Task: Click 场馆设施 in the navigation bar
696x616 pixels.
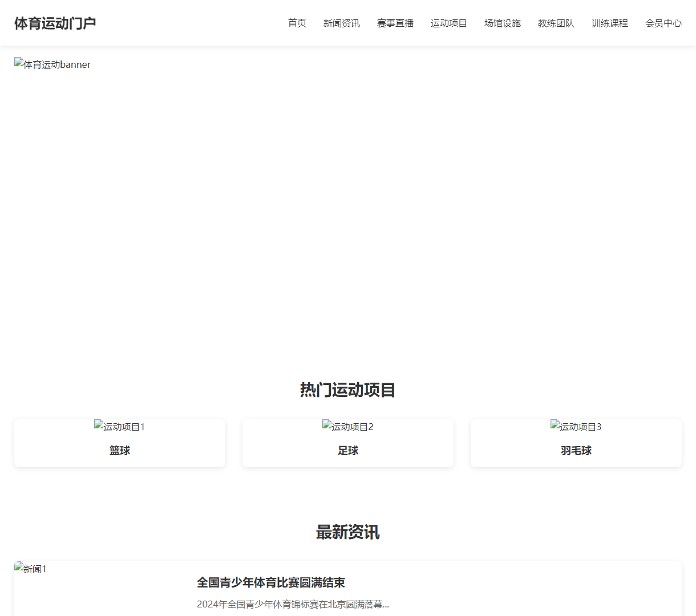Action: tap(502, 23)
